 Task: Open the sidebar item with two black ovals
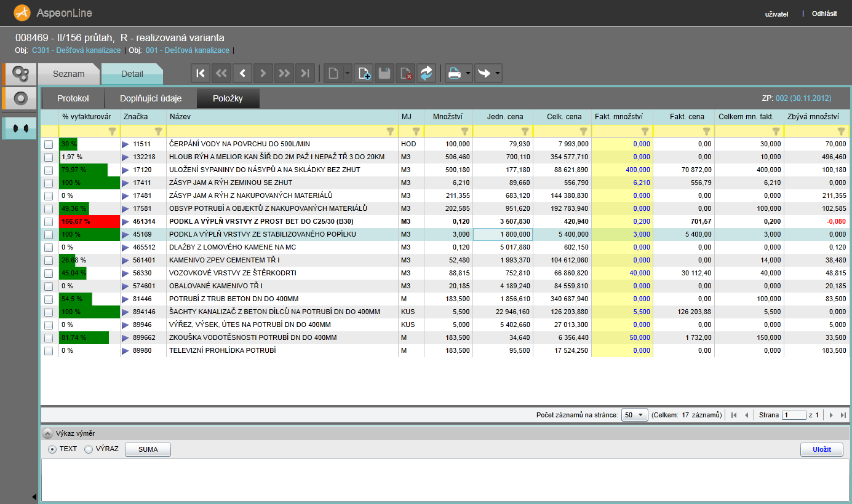(20, 128)
